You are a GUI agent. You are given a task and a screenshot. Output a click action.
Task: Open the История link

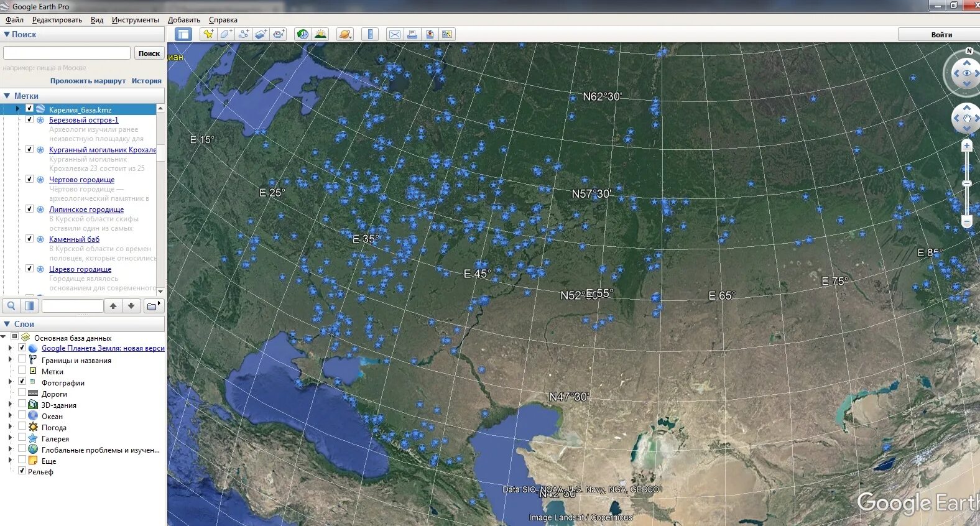pyautogui.click(x=147, y=81)
